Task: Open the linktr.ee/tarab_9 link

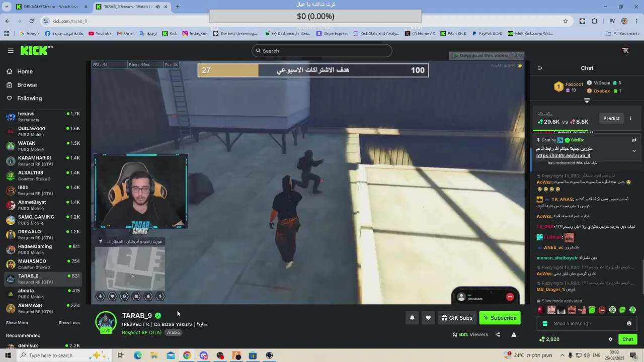Action: (x=563, y=156)
